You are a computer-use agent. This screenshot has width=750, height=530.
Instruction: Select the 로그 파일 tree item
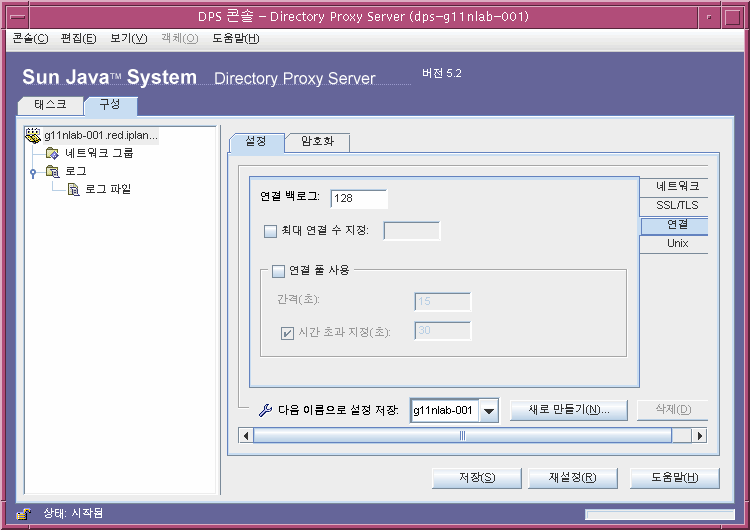pos(108,189)
